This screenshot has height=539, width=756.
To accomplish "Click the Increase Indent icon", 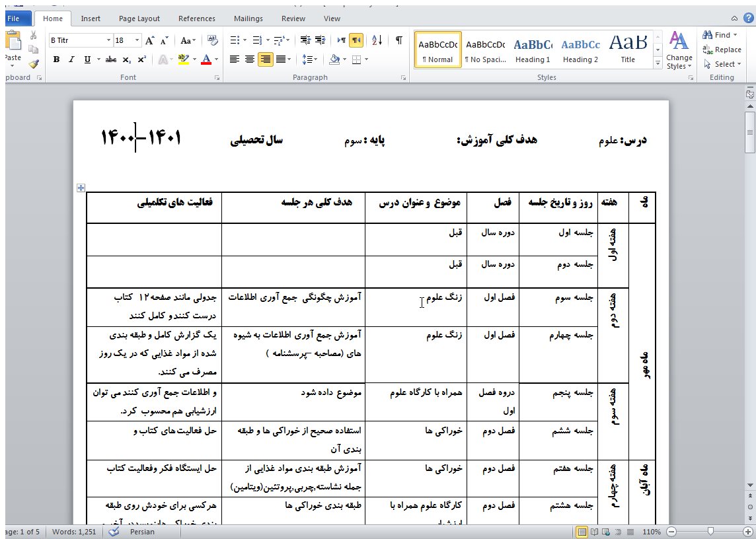I will pyautogui.click(x=320, y=40).
